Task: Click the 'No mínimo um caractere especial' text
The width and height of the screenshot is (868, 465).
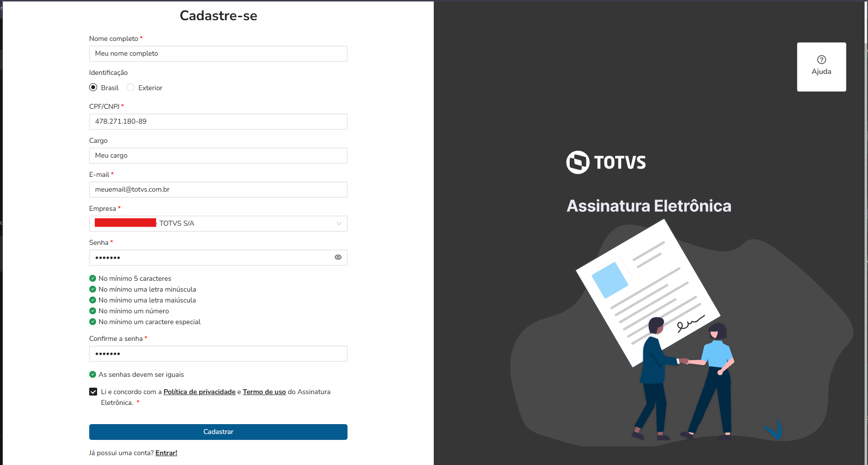Action: point(149,322)
